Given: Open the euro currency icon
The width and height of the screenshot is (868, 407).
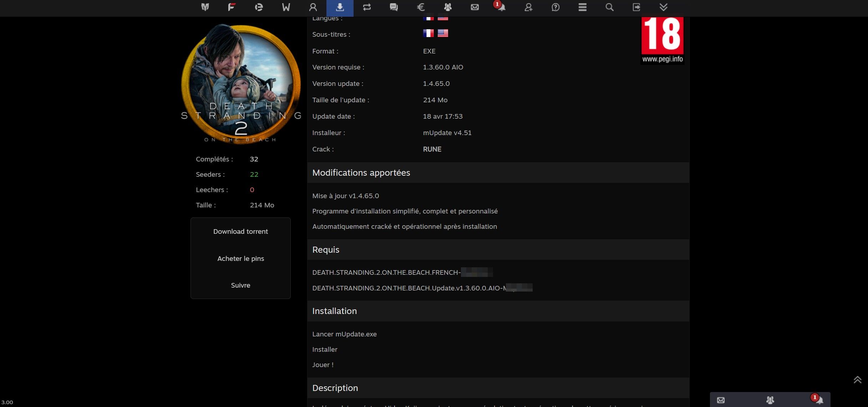Looking at the screenshot, I should pyautogui.click(x=421, y=7).
